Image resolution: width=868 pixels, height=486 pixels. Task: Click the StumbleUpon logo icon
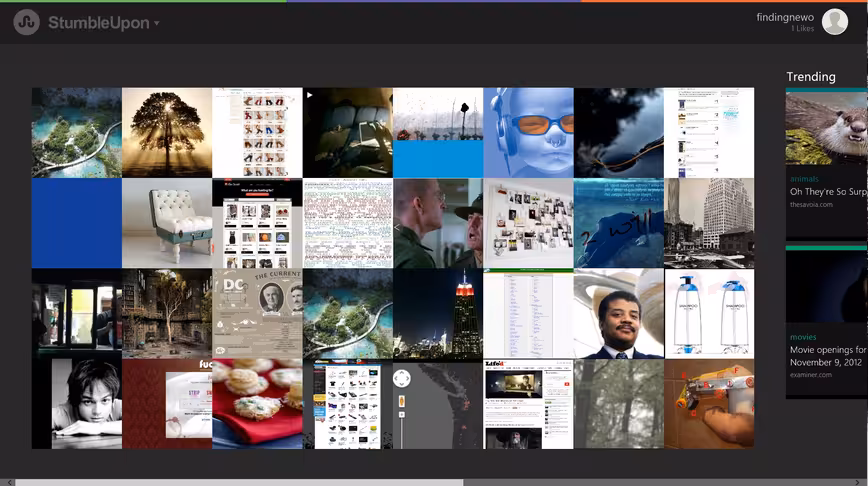click(x=27, y=23)
